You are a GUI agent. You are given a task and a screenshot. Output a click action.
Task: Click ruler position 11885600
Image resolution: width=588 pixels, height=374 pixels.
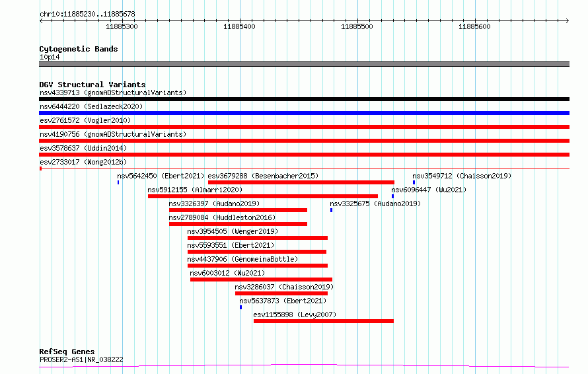474,26
